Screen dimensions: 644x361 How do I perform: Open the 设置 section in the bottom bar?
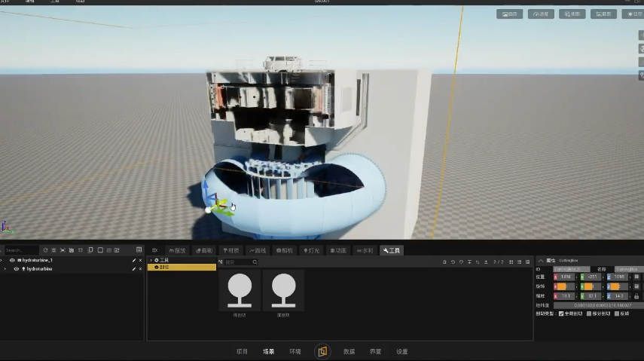pos(401,351)
